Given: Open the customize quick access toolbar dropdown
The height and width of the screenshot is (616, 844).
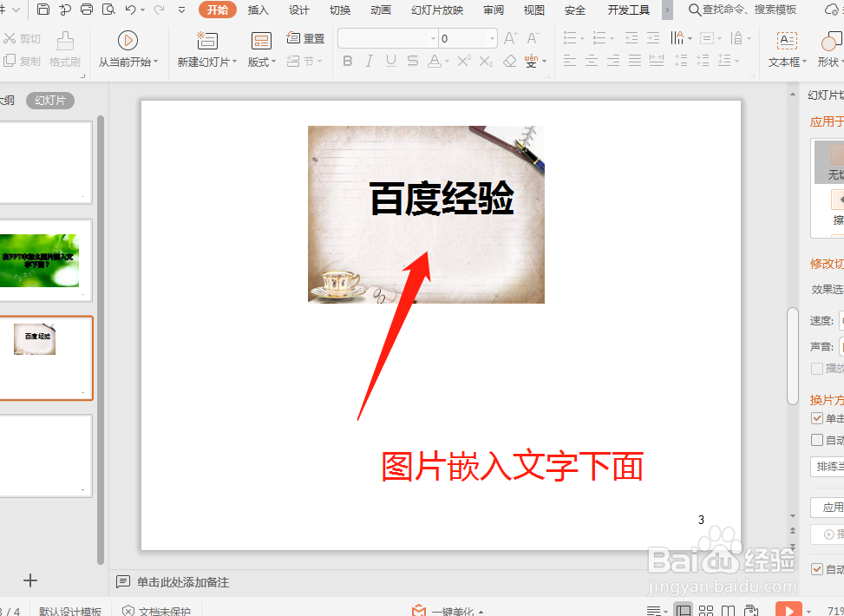Looking at the screenshot, I should click(x=181, y=10).
